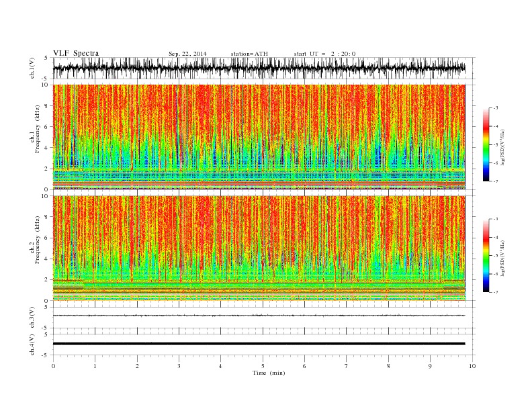Click time axis tick label "10"
The height and width of the screenshot is (411, 532).
(x=472, y=366)
